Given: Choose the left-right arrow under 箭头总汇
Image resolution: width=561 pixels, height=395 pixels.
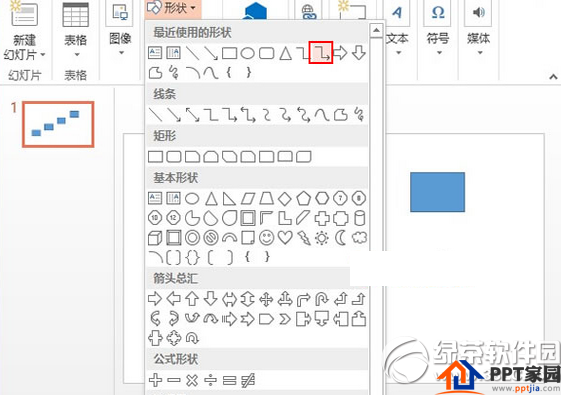Looking at the screenshot, I should click(229, 299).
